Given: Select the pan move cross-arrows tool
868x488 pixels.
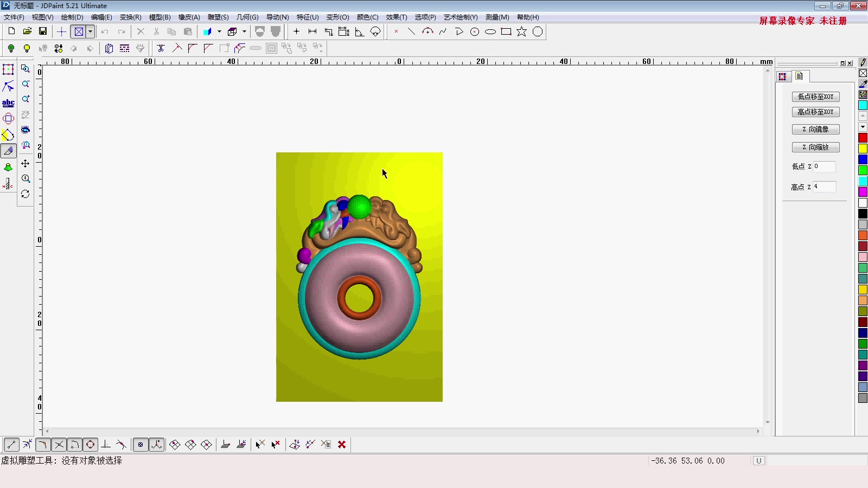Looking at the screenshot, I should pyautogui.click(x=25, y=163).
